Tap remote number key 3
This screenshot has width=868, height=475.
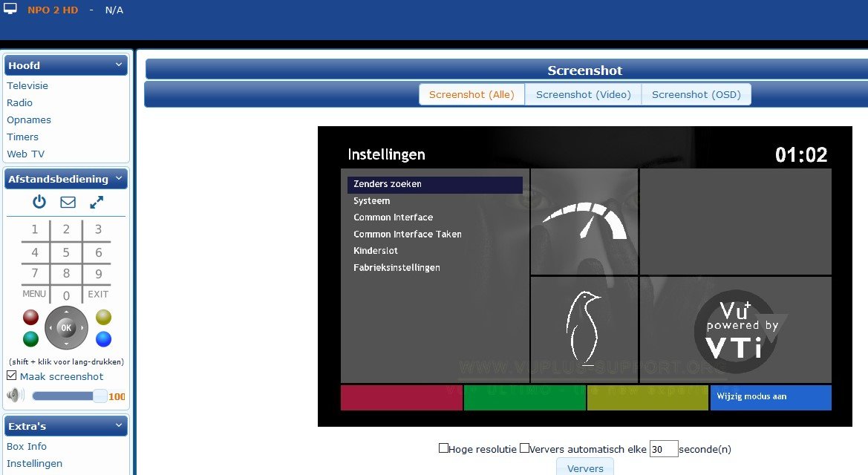coord(98,229)
